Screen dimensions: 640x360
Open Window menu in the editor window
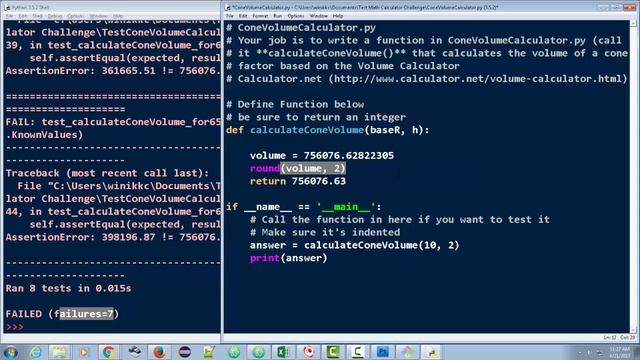tap(318, 16)
